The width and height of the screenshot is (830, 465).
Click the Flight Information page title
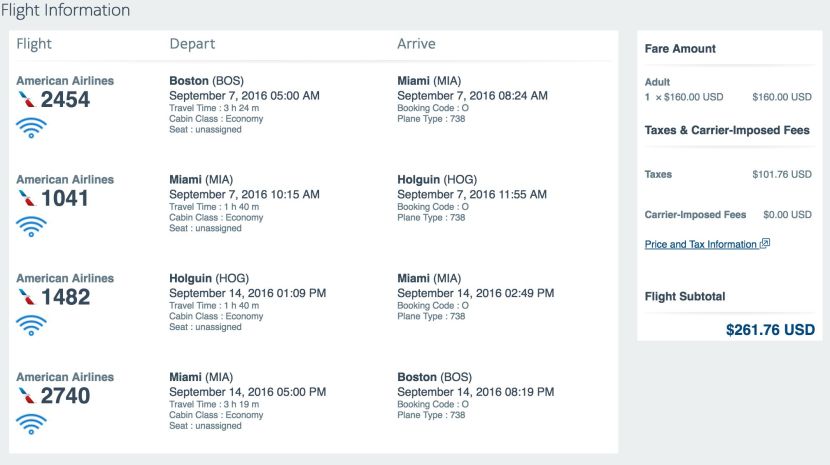(65, 11)
